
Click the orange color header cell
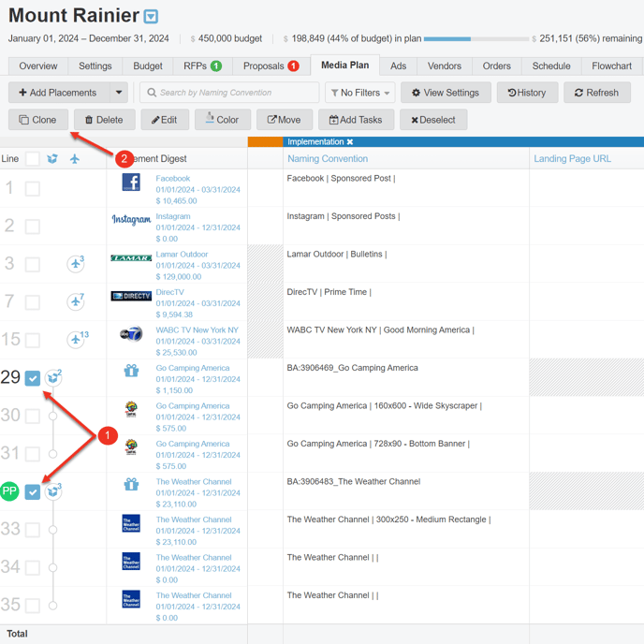click(x=265, y=142)
